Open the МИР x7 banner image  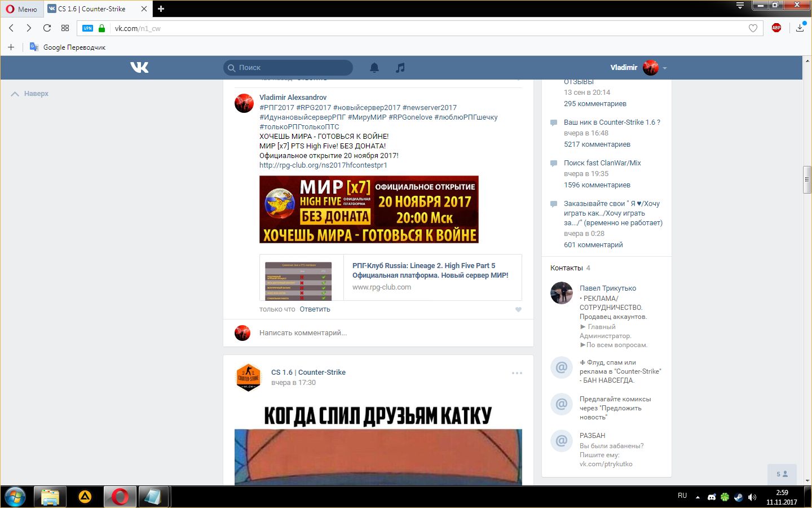click(369, 209)
